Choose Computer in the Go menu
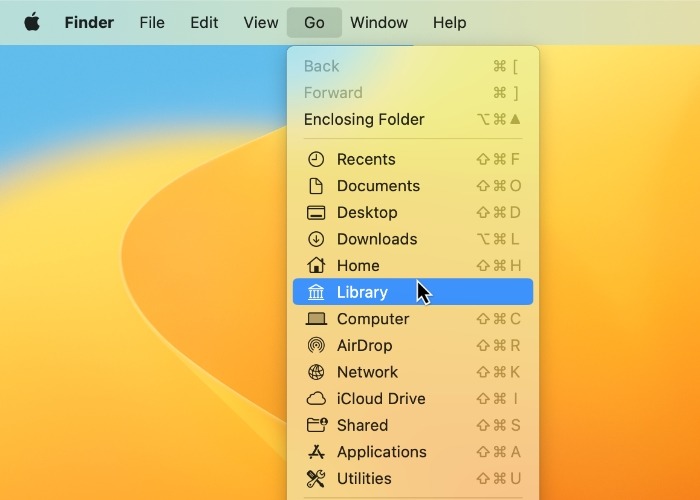 (413, 319)
